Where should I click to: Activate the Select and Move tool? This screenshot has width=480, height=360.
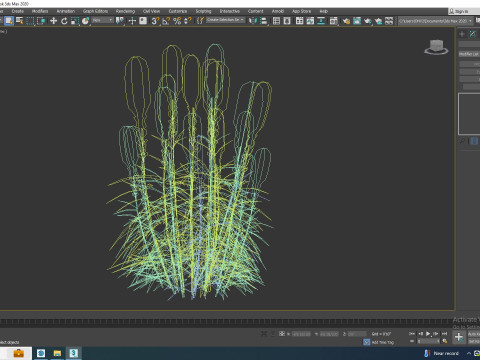pos(53,21)
